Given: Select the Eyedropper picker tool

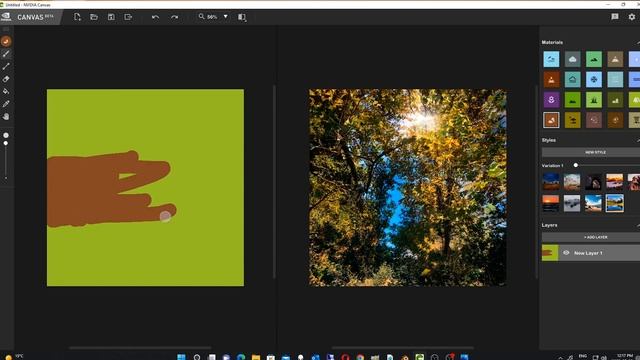Looking at the screenshot, I should point(6,104).
